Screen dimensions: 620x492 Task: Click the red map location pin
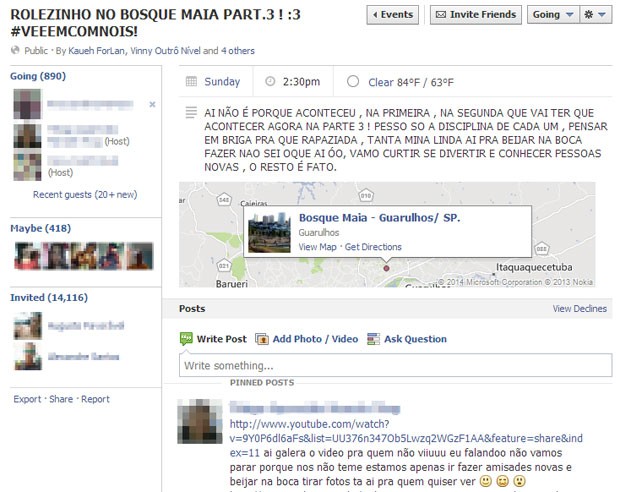(386, 267)
